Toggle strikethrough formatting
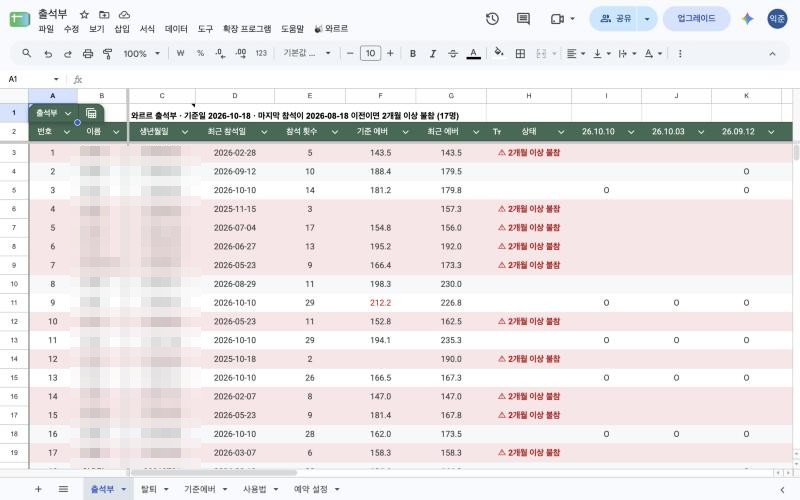Viewport: 800px width, 500px height. [453, 53]
